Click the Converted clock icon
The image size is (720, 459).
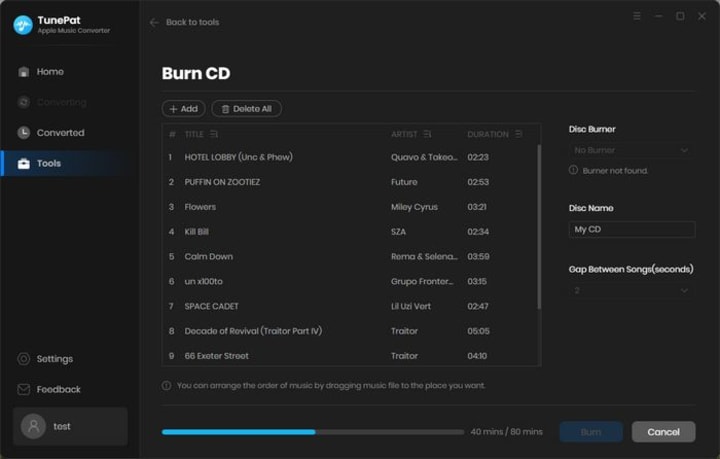pyautogui.click(x=23, y=133)
